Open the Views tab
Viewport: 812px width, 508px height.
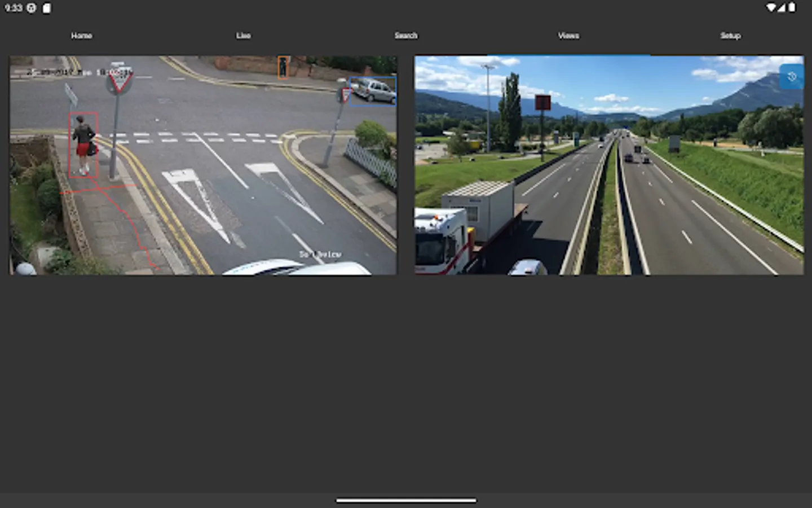pos(568,36)
